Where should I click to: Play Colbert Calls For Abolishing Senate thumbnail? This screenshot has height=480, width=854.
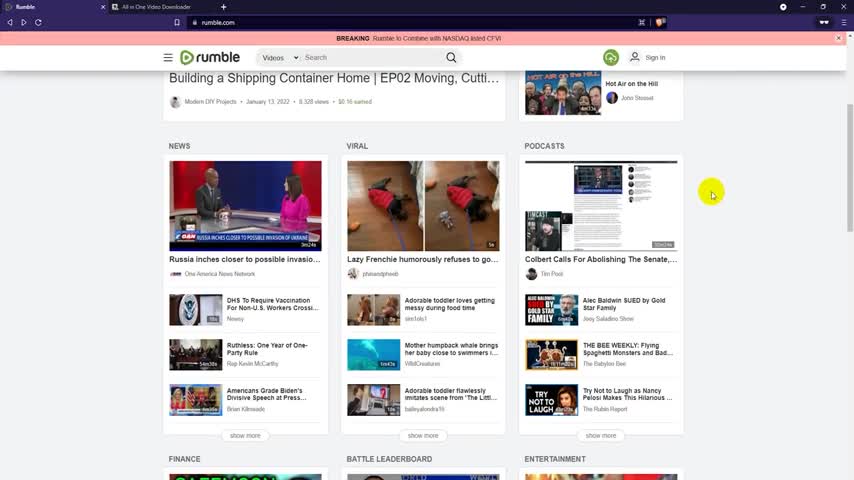pyautogui.click(x=601, y=205)
